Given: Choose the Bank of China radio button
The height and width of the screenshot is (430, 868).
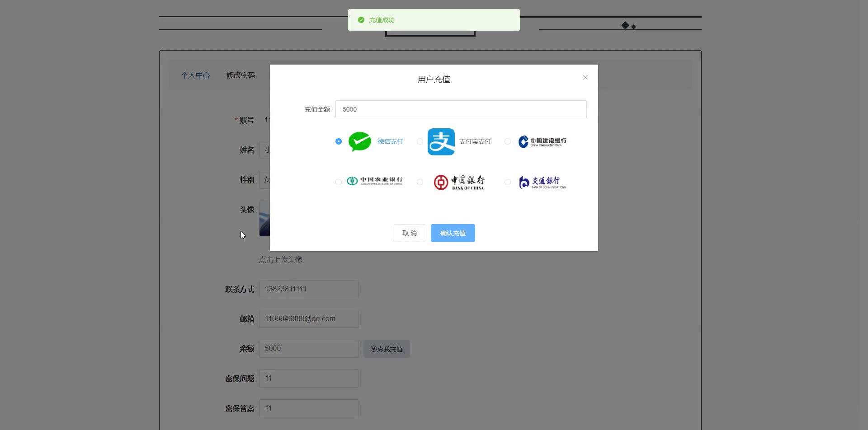Looking at the screenshot, I should (x=420, y=182).
